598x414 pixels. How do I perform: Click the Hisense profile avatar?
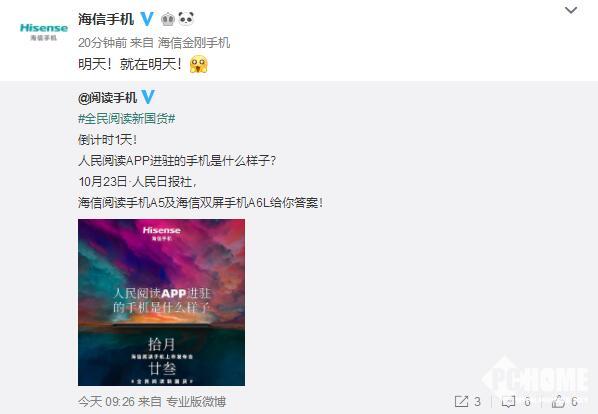click(x=43, y=31)
